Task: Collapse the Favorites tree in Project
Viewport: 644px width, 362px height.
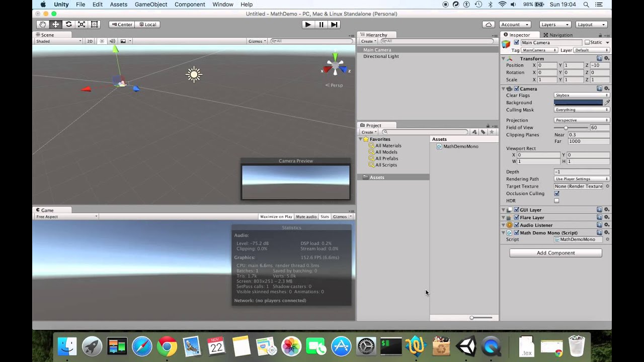Action: point(361,139)
